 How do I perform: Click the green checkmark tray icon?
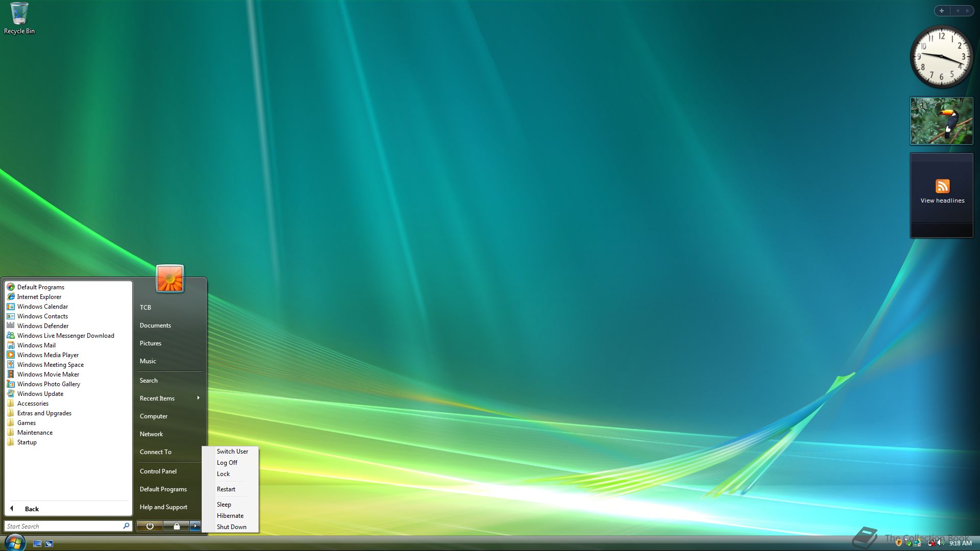[909, 544]
